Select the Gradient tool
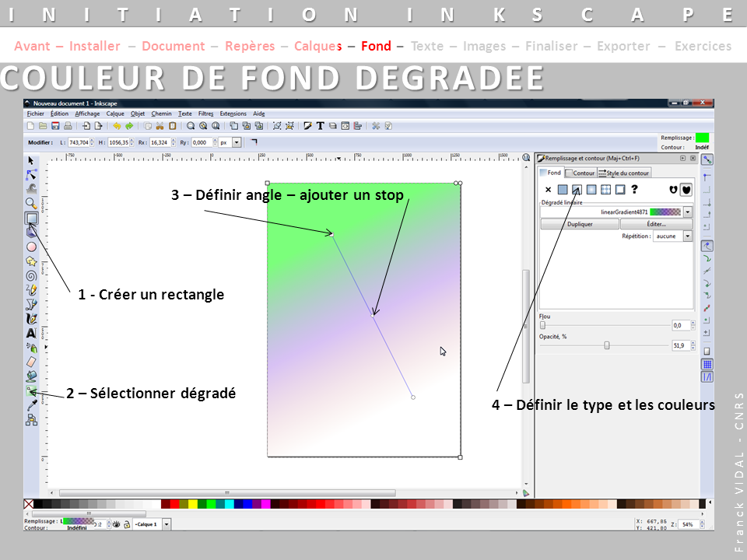This screenshot has width=747, height=560. point(31,391)
